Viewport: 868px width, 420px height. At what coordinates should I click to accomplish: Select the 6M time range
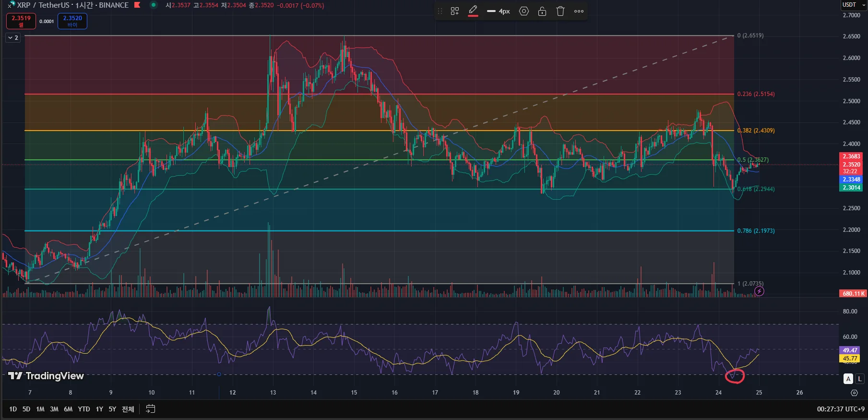coord(68,409)
